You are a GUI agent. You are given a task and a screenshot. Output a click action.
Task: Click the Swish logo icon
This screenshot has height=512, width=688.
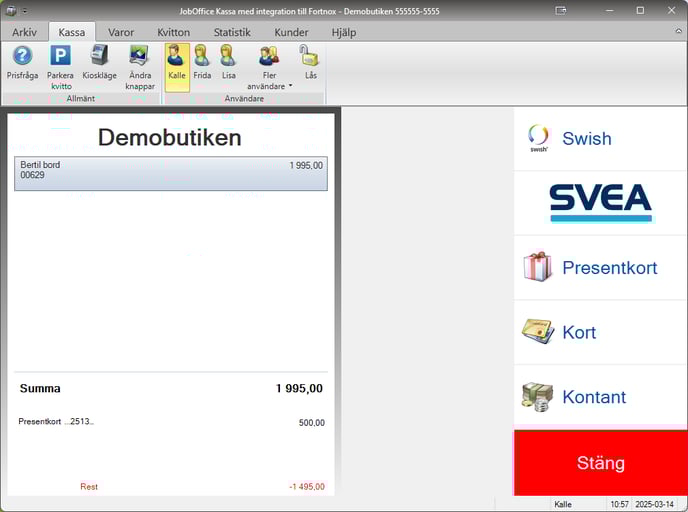[538, 138]
